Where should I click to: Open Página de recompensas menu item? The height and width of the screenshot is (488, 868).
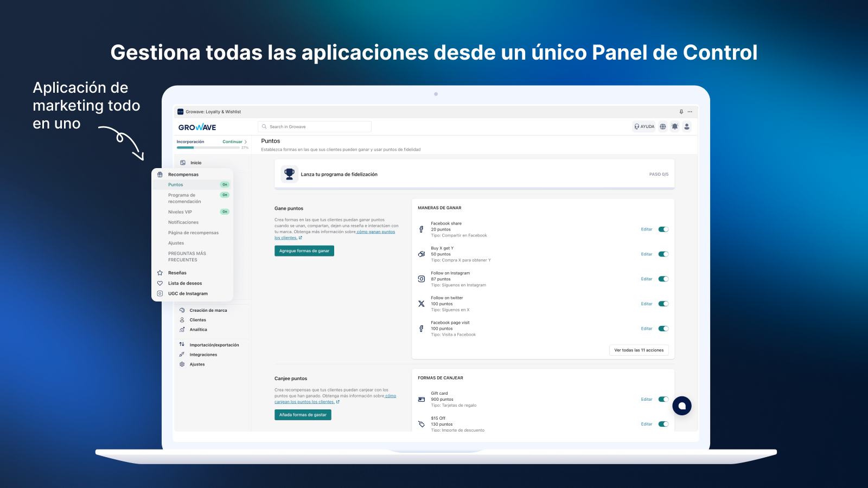click(193, 233)
